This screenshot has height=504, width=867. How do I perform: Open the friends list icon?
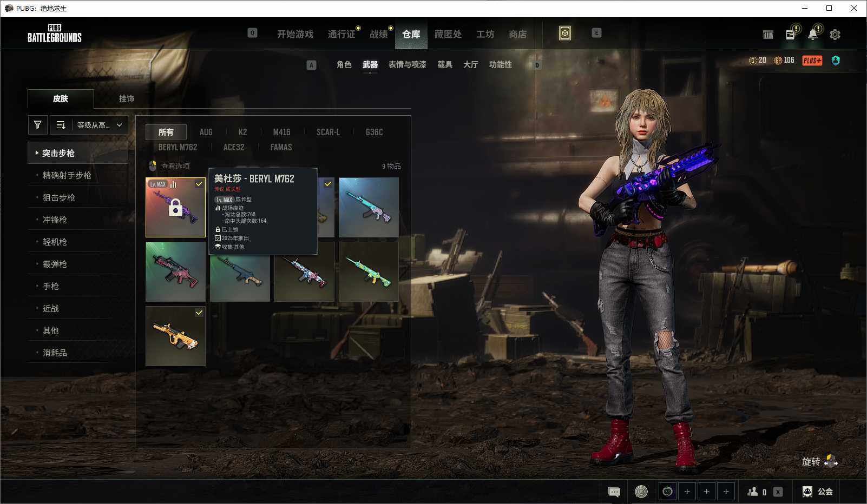pyautogui.click(x=753, y=492)
